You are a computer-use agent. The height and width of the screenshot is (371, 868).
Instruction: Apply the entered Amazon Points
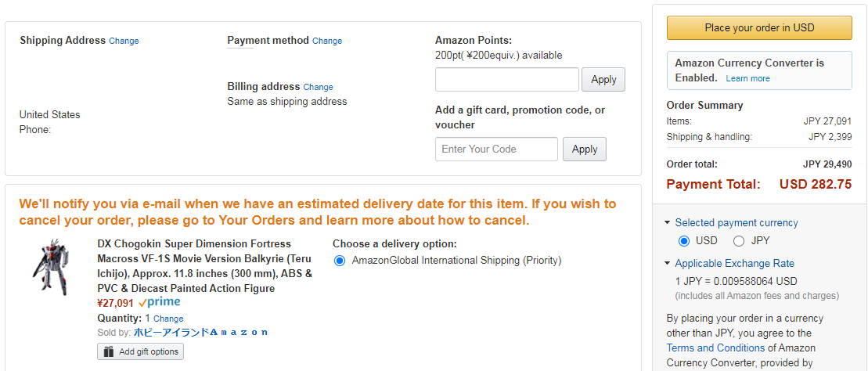point(603,80)
